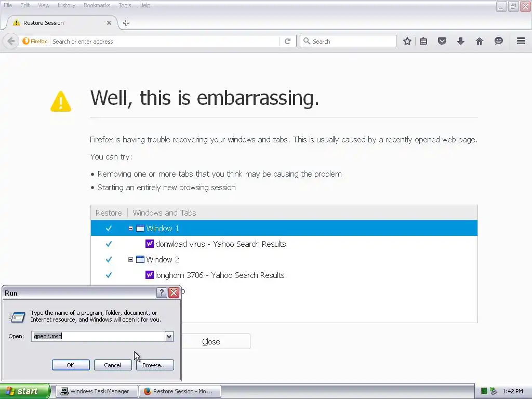Click the search magnifier icon
Screen dimensions: 532x399
point(307,41)
